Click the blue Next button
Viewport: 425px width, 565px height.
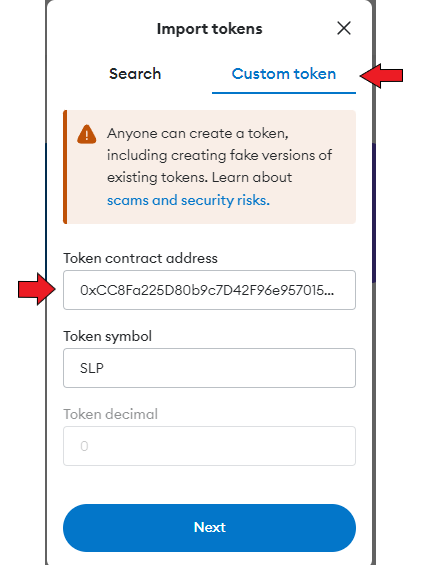(x=209, y=528)
